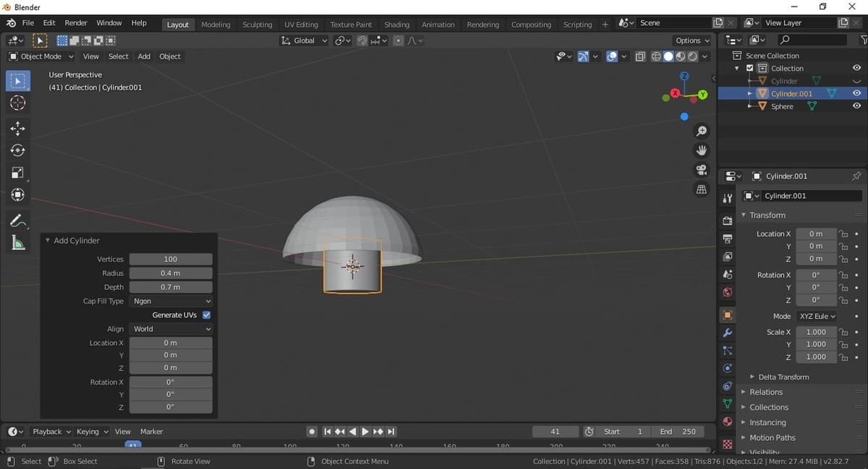
Task: Pin the properties editor with pin icon
Action: pos(857,176)
